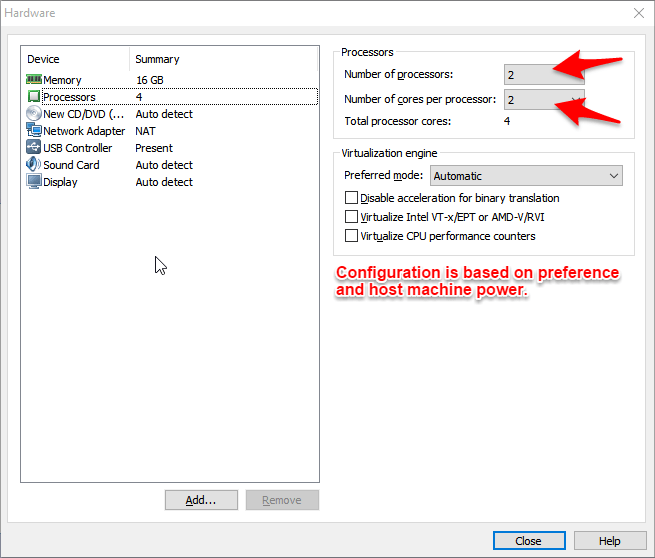This screenshot has height=558, width=655.
Task: Click the Summary column header
Action: click(224, 59)
